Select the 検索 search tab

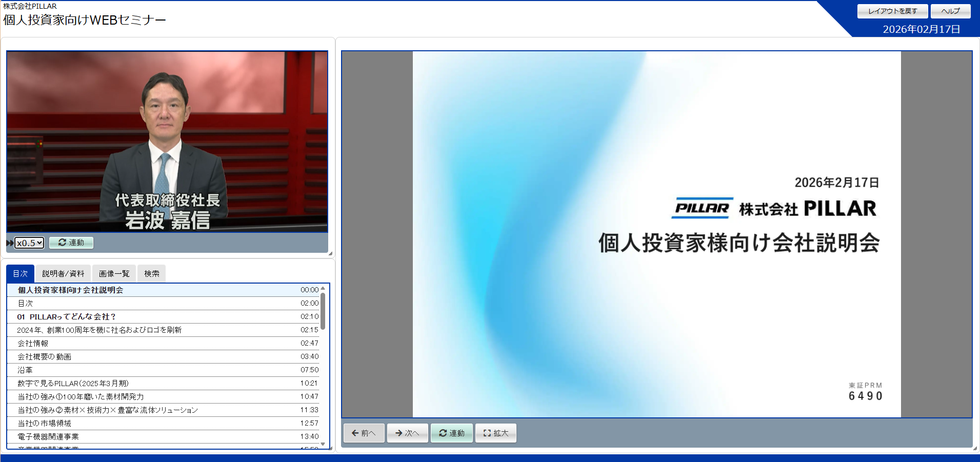151,274
